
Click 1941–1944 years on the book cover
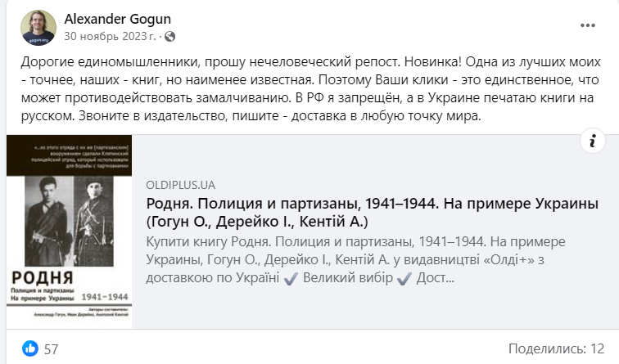click(x=105, y=297)
